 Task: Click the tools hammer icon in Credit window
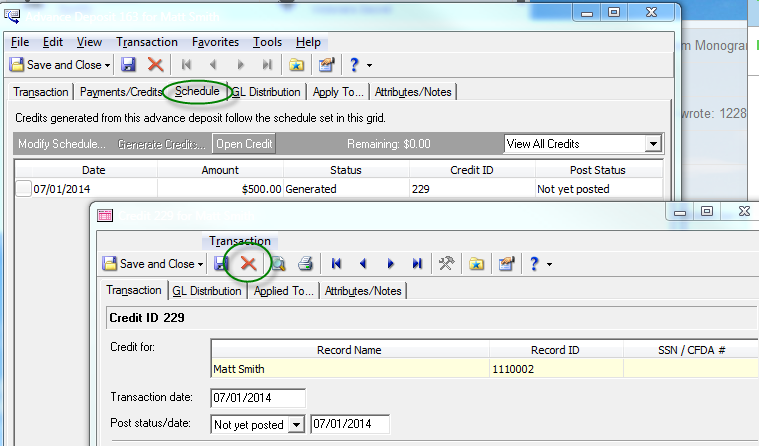(x=446, y=263)
